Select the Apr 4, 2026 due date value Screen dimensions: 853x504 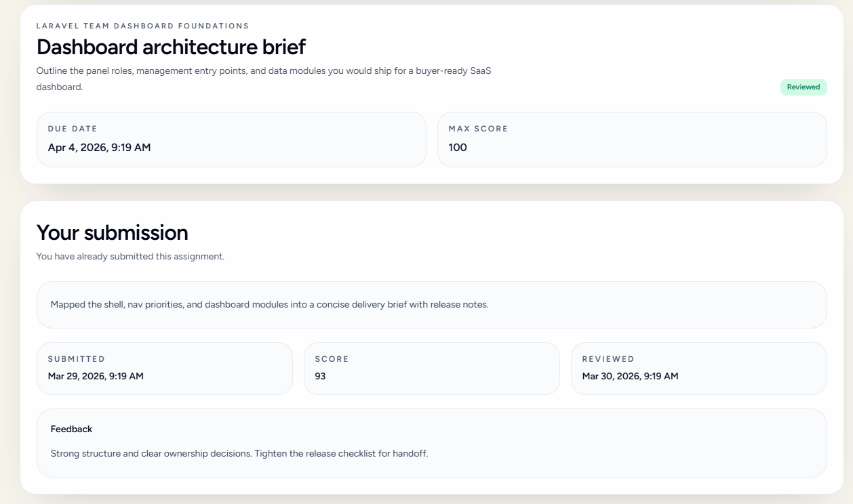(x=99, y=148)
